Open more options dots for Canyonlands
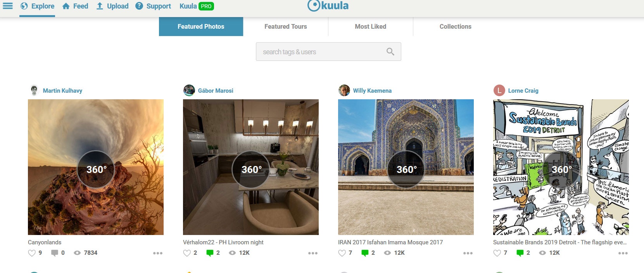Image resolution: width=644 pixels, height=273 pixels. 158,253
